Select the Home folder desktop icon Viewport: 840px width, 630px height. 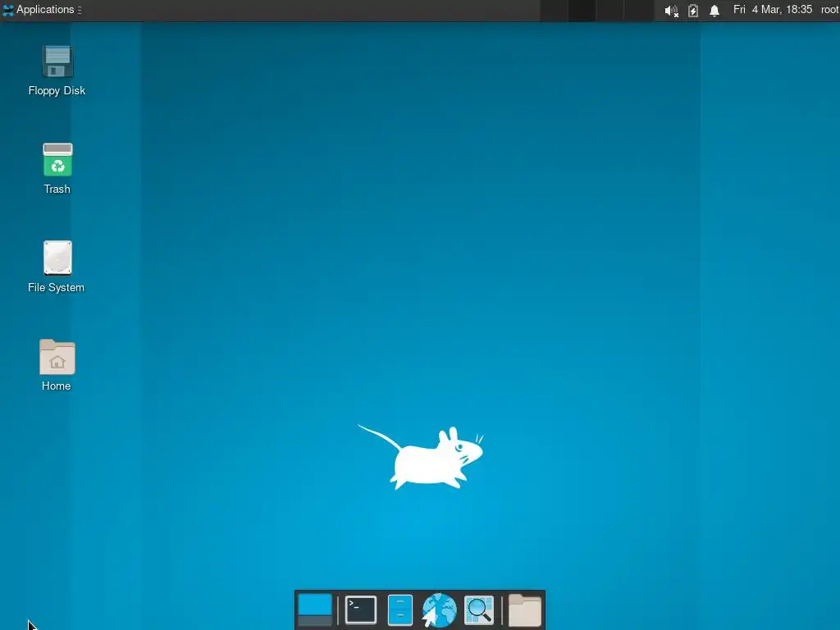click(57, 357)
